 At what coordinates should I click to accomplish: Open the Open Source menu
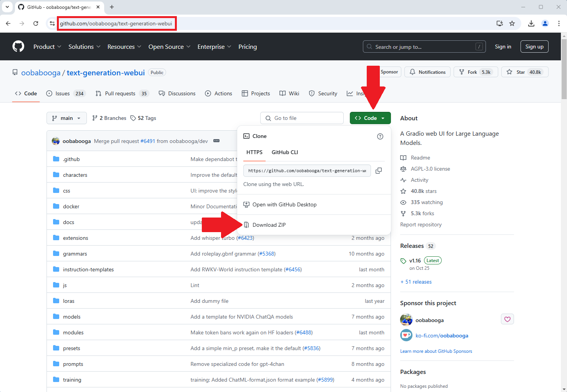click(170, 47)
